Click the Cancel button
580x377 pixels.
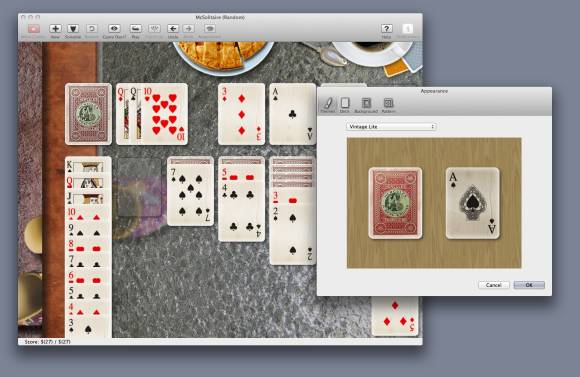click(x=493, y=285)
